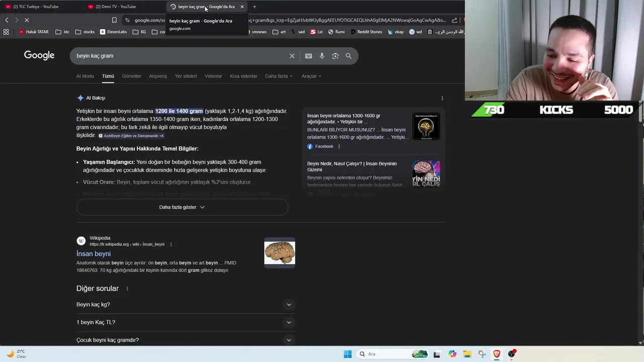This screenshot has height=362, width=644.
Task: Switch to the TLC Türkiye YouTube browser tab
Action: pos(40,7)
